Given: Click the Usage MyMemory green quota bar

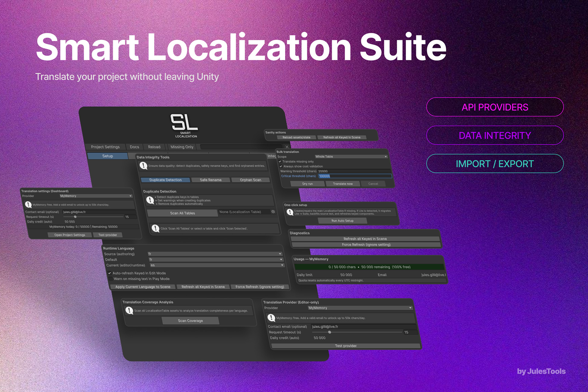Looking at the screenshot, I should 369,267.
